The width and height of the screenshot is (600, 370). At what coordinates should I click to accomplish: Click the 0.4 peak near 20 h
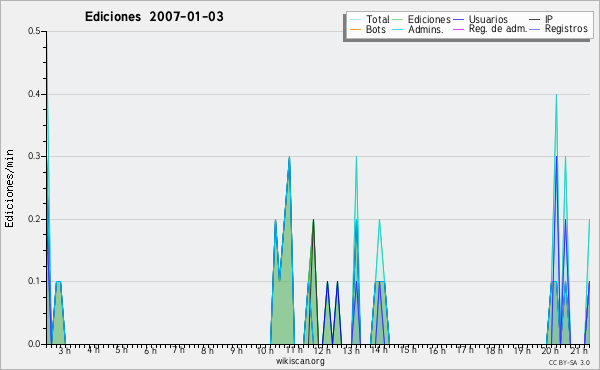(556, 95)
